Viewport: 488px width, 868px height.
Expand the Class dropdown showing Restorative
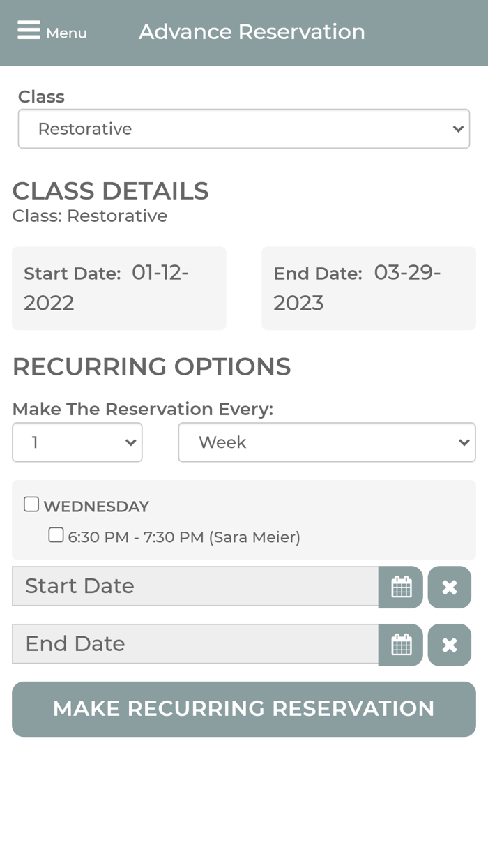(x=243, y=128)
